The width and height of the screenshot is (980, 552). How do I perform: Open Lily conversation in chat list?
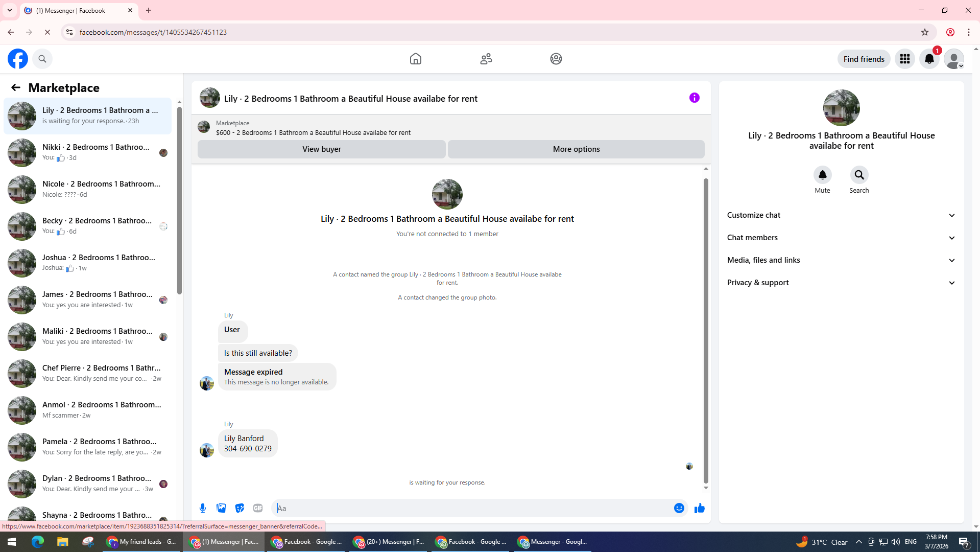(87, 116)
